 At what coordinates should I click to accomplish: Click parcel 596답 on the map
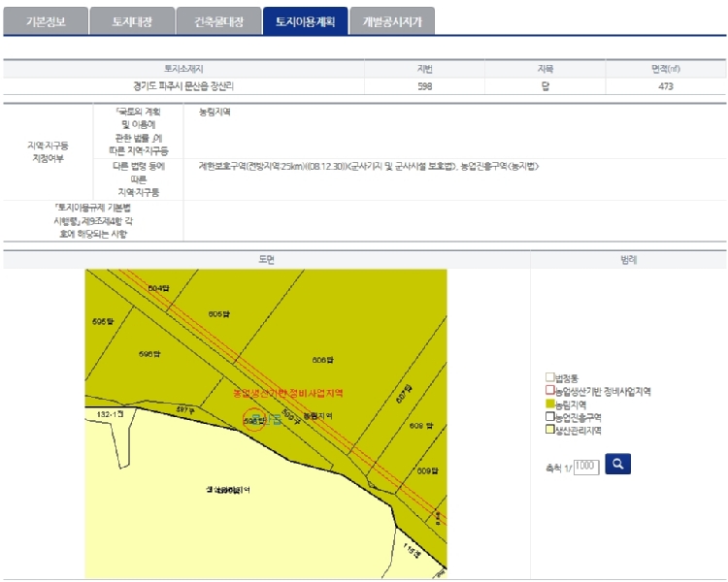149,353
